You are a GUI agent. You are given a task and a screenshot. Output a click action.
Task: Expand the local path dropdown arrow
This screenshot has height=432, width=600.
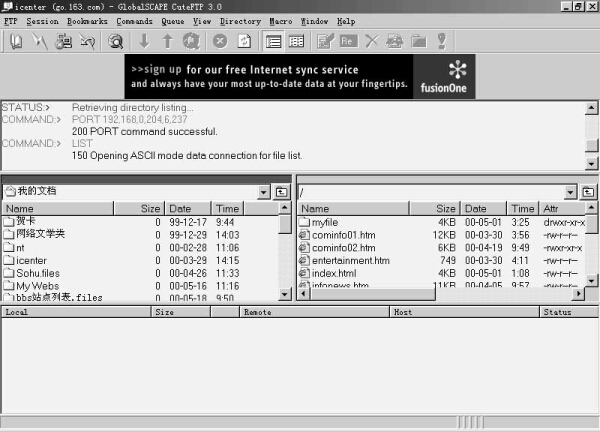click(x=263, y=192)
